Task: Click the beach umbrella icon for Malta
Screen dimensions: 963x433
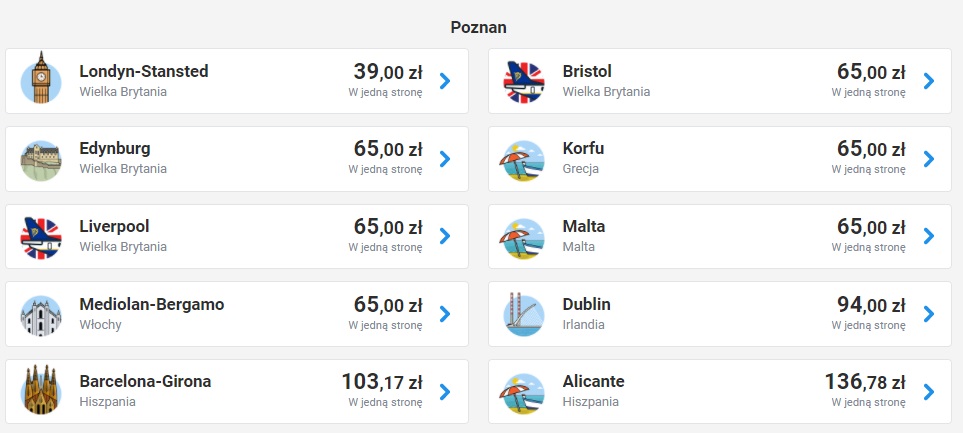Action: 524,236
